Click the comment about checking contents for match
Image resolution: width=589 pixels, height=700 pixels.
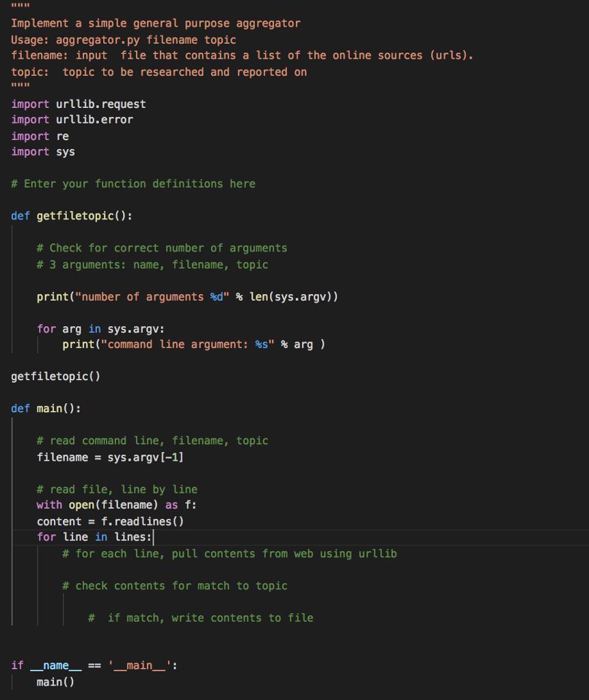click(174, 586)
